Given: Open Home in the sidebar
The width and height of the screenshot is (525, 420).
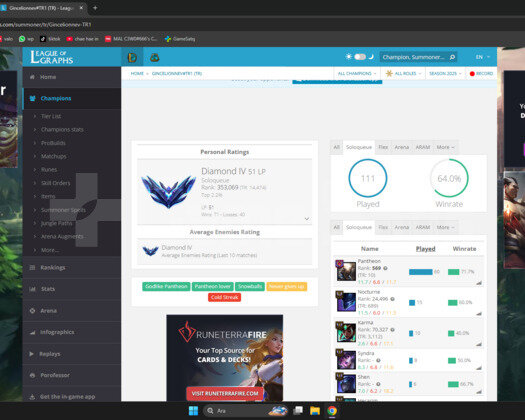Looking at the screenshot, I should [72, 77].
